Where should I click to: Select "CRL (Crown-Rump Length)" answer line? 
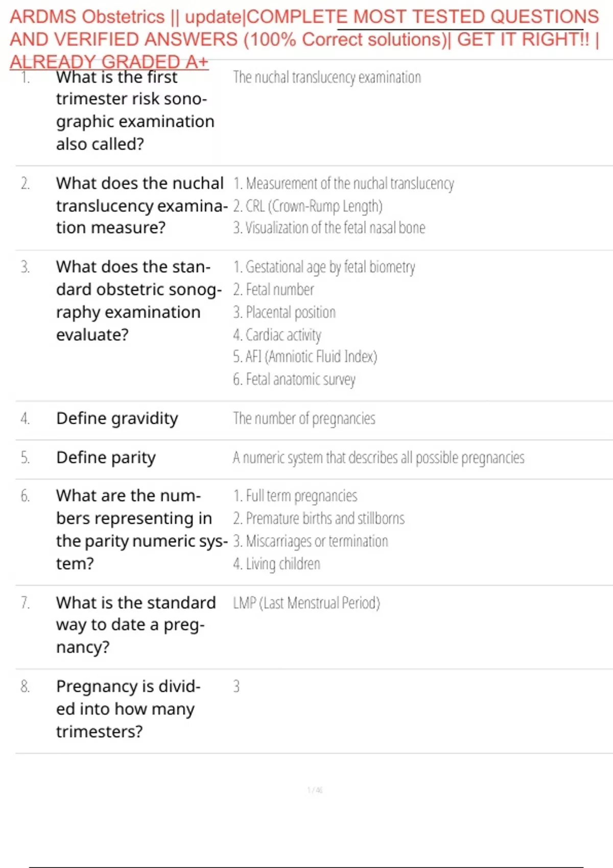(x=308, y=206)
